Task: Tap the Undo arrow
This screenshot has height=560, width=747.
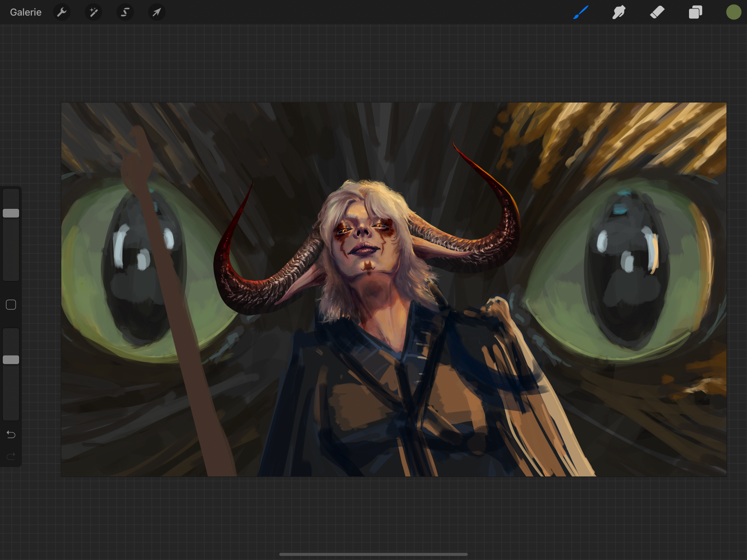Action: [11, 434]
